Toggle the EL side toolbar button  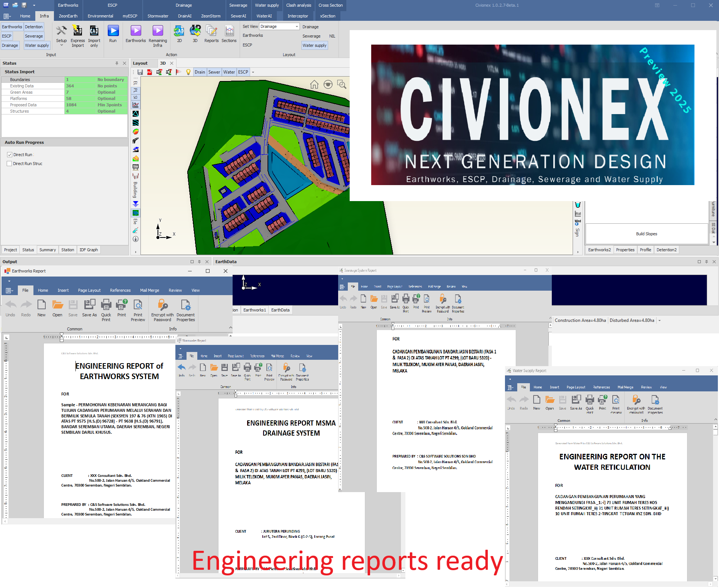tap(136, 83)
